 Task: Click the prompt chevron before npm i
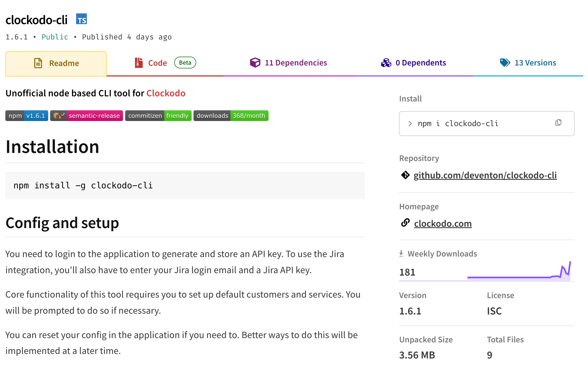pyautogui.click(x=410, y=123)
